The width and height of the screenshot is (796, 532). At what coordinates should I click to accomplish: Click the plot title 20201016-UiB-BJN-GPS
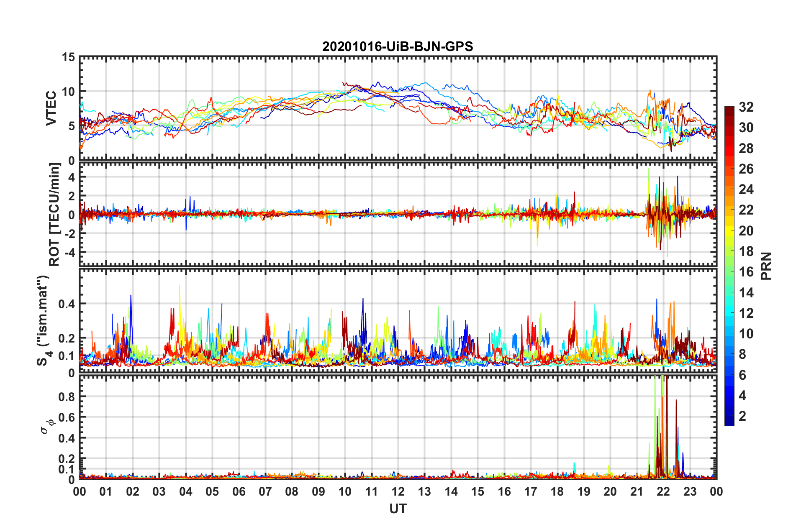(398, 46)
